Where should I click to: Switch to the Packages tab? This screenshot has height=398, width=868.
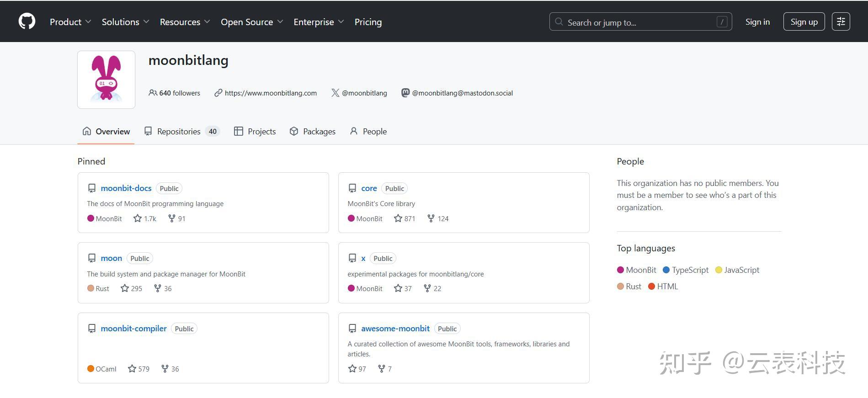pos(313,132)
